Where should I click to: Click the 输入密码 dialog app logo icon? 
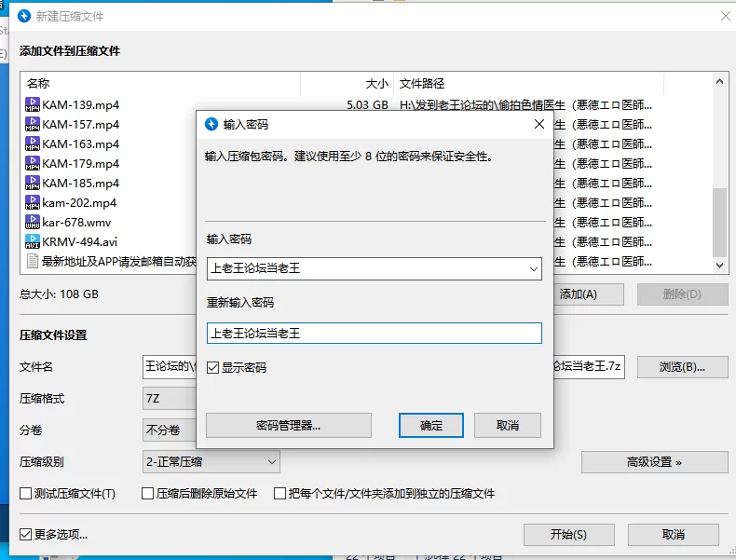(x=211, y=124)
